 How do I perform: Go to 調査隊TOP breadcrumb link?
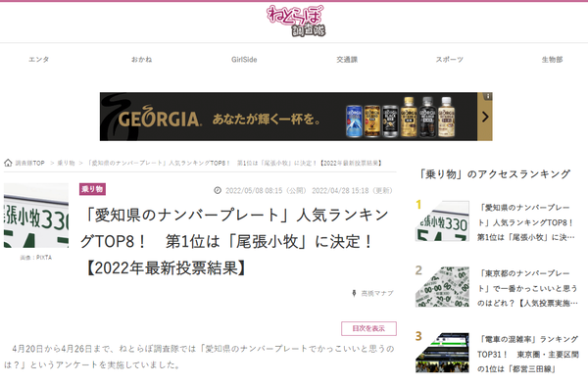30,163
